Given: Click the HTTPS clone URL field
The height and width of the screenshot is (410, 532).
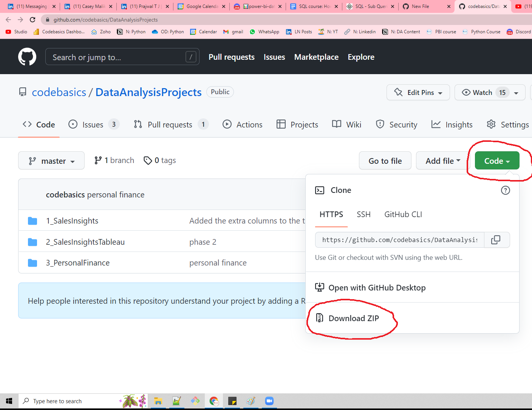Looking at the screenshot, I should [x=400, y=240].
